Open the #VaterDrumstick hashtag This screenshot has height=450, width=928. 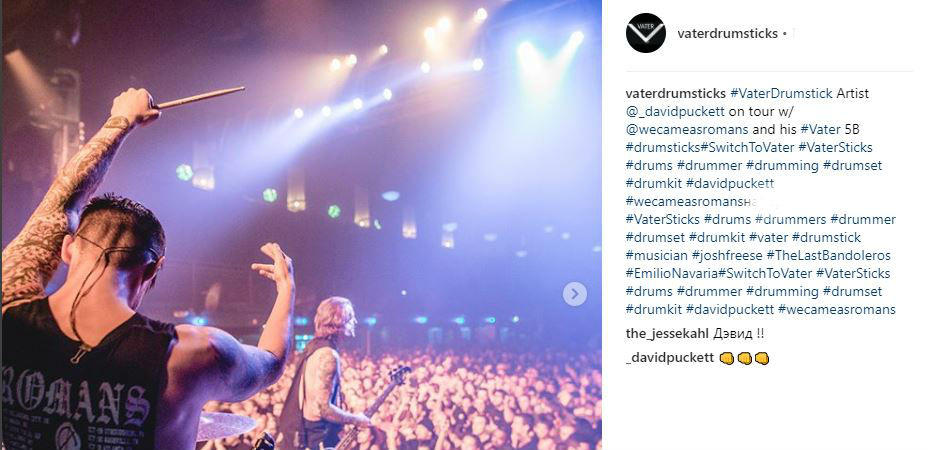[782, 94]
